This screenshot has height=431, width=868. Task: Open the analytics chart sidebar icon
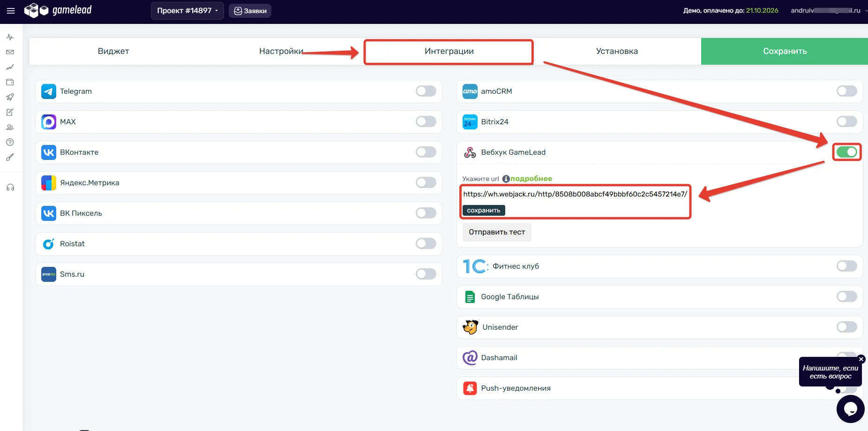pyautogui.click(x=10, y=67)
